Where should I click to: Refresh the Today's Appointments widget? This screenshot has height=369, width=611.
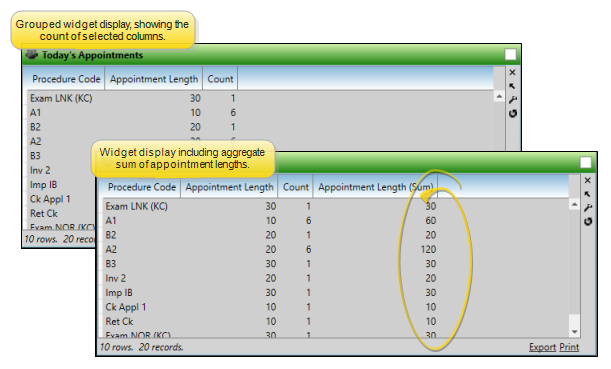point(512,113)
